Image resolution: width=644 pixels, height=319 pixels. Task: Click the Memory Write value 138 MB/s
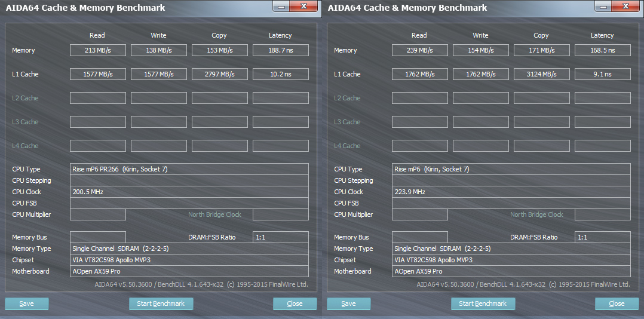tap(158, 50)
